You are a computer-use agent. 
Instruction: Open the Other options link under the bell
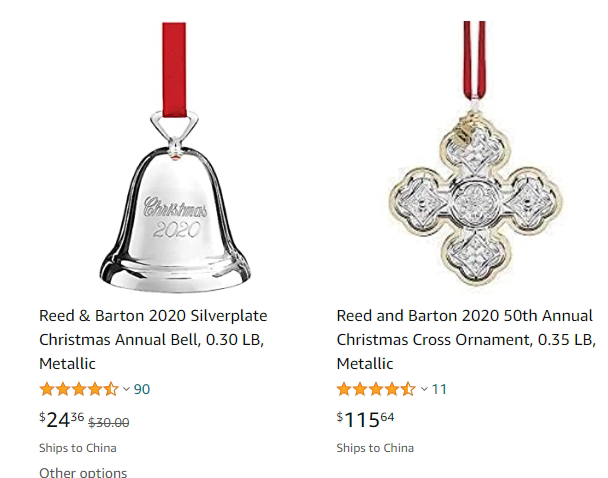(83, 472)
